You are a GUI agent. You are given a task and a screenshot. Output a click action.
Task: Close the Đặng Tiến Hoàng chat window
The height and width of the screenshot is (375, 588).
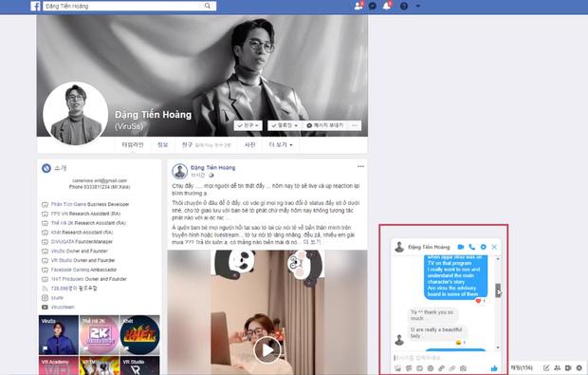coord(494,247)
